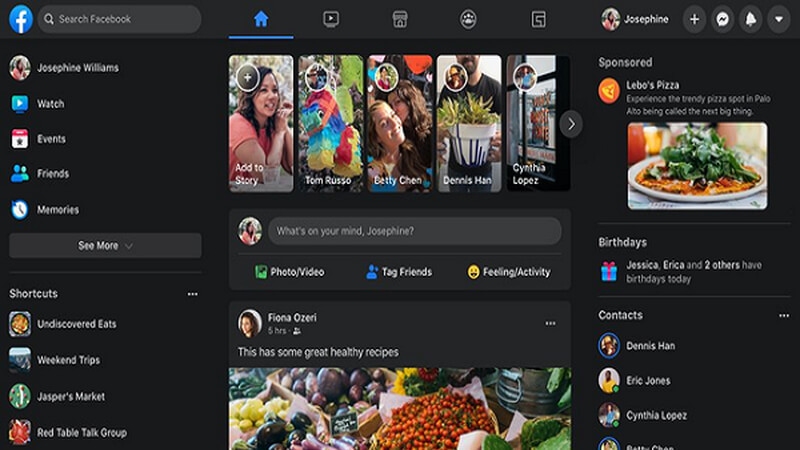Click the "What's on your mind" field
This screenshot has width=800, height=450.
pyautogui.click(x=413, y=231)
